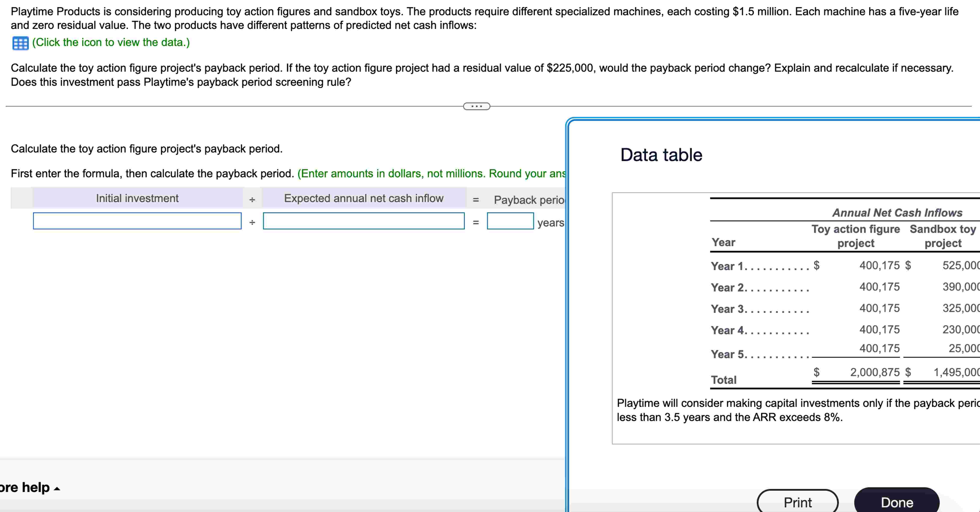Click the ellipsis divider expander
The width and height of the screenshot is (980, 512).
click(476, 106)
